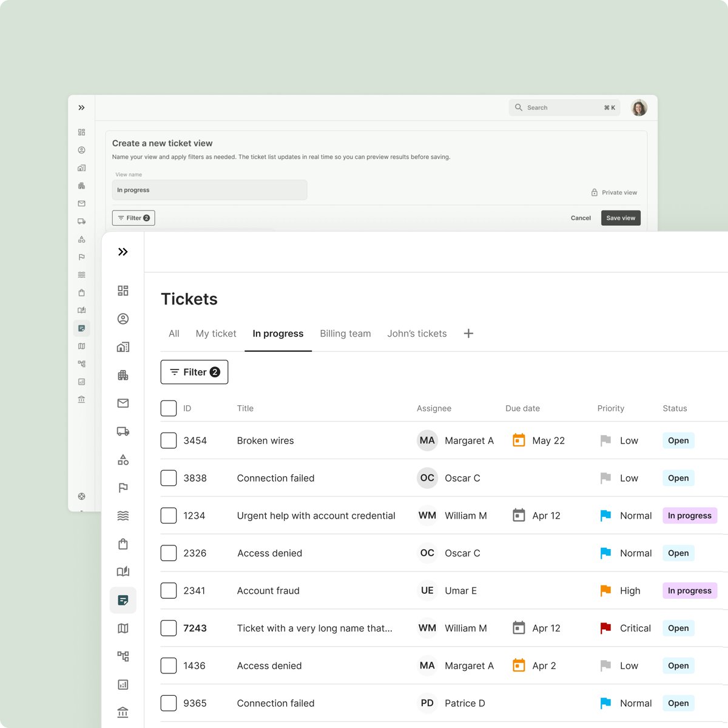Open the Contacts icon in the sidebar

[x=123, y=318]
